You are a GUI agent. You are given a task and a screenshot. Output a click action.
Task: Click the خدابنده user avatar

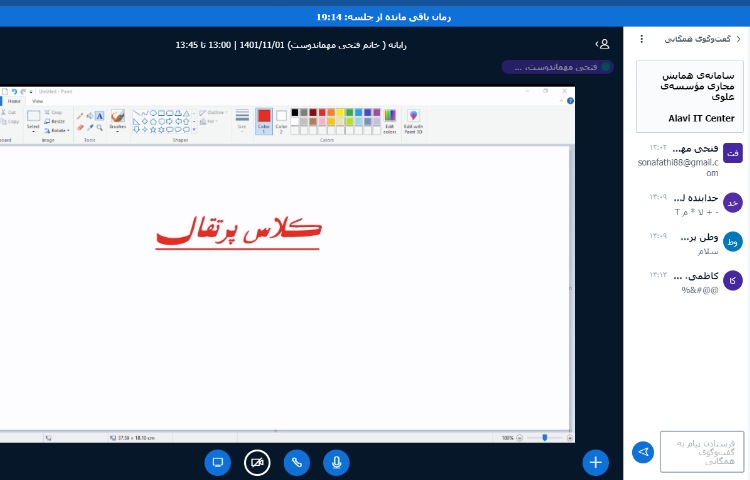tap(733, 203)
